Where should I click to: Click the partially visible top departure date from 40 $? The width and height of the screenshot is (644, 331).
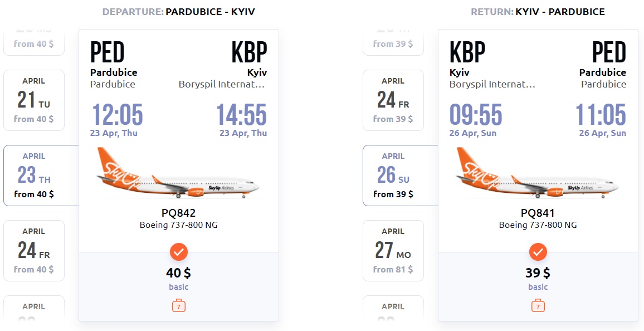(34, 42)
